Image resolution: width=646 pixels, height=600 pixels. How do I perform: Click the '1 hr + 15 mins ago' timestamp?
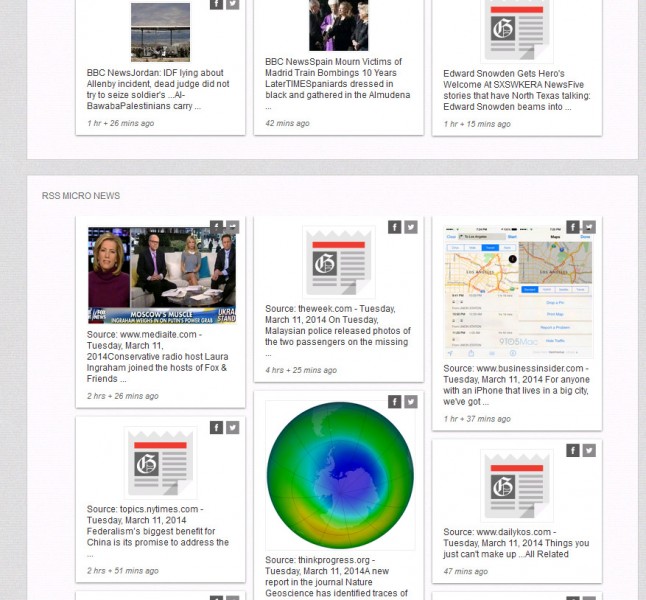click(477, 124)
